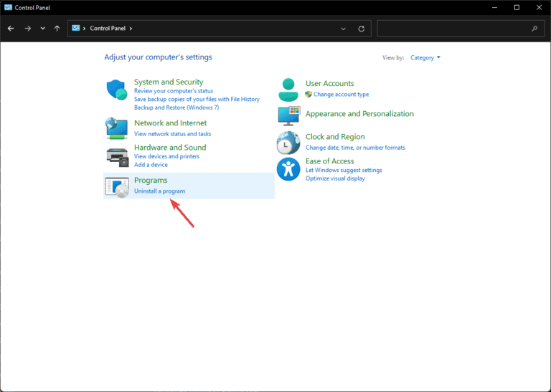The image size is (551, 392).
Task: Open the User Accounts icon
Action: [288, 90]
